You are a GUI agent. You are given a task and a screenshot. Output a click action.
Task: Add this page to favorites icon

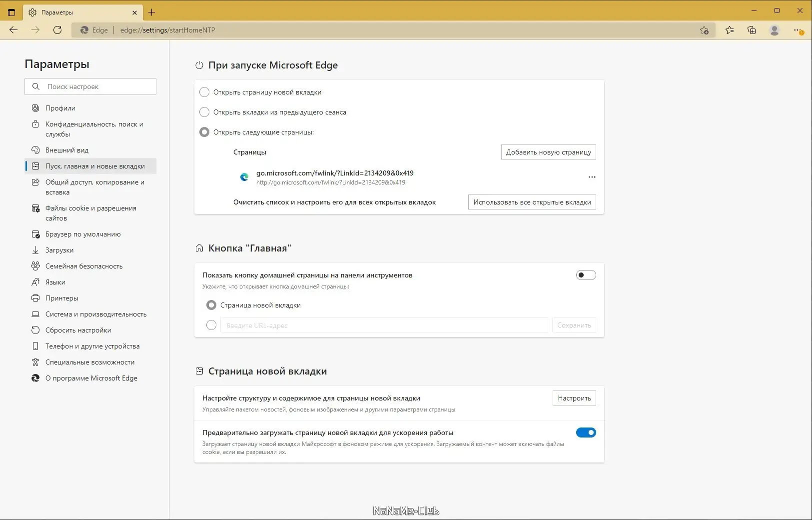704,30
